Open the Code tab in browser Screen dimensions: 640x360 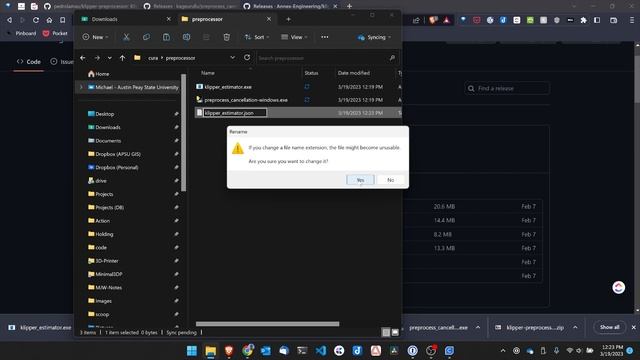coord(29,62)
